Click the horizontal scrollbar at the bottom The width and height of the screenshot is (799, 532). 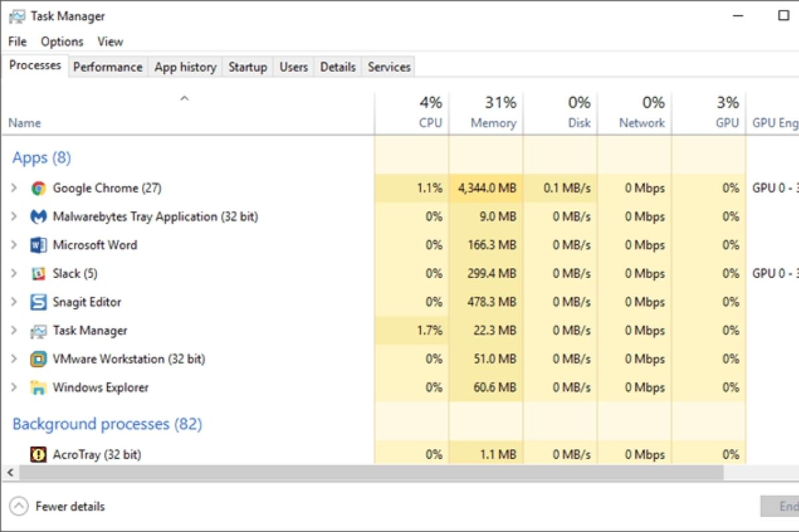pos(366,472)
